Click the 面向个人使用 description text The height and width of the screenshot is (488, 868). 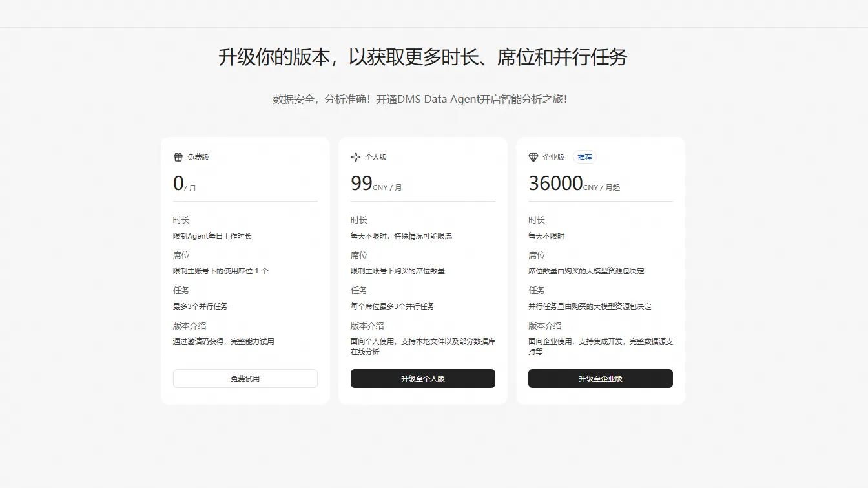[423, 346]
